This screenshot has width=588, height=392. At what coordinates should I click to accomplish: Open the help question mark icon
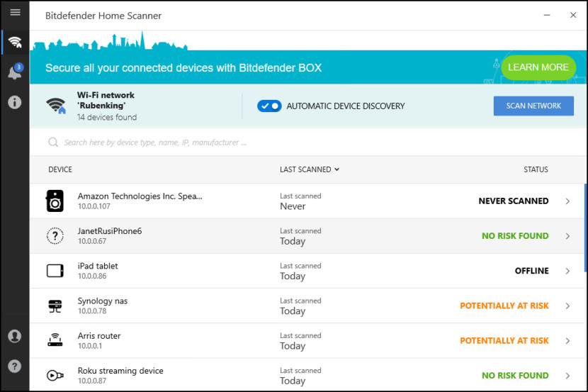14,366
